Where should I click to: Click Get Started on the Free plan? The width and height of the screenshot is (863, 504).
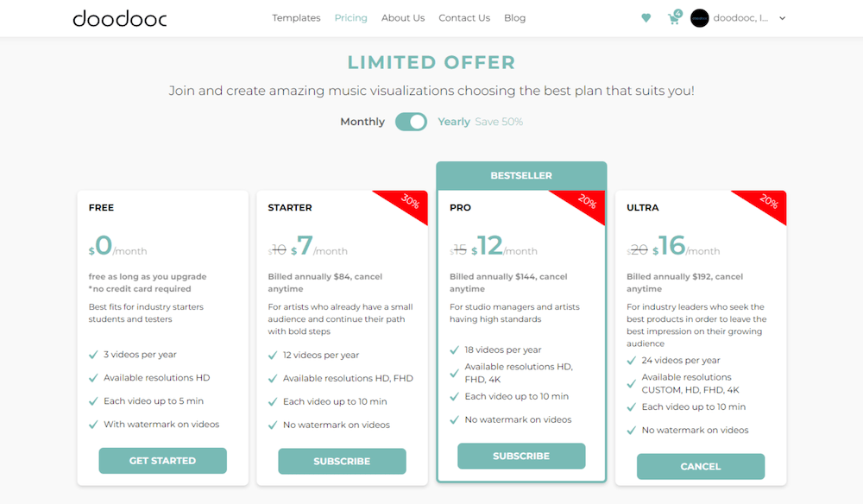tap(162, 461)
